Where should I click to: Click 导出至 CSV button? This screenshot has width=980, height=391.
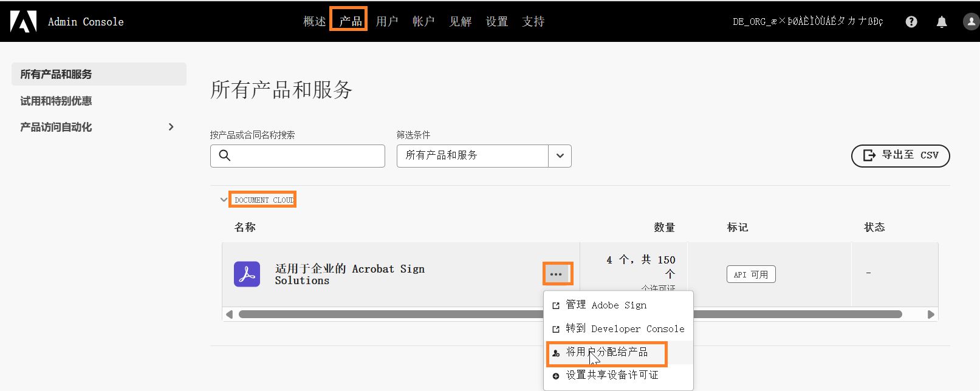click(900, 156)
